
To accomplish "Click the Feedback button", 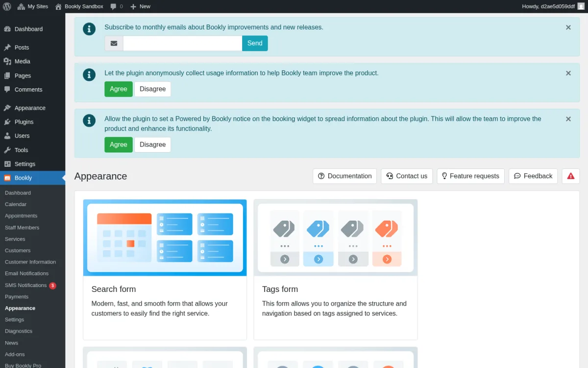I will (x=533, y=176).
